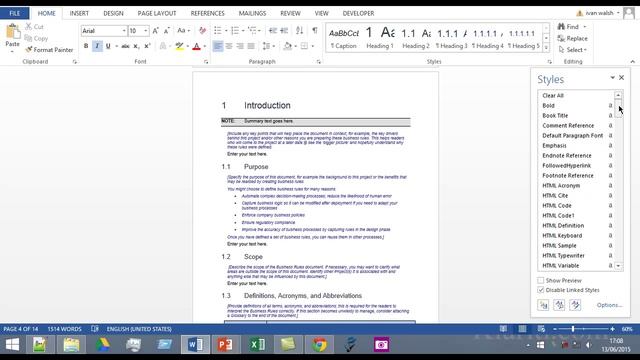Adjust the zoom slider handle

573,329
